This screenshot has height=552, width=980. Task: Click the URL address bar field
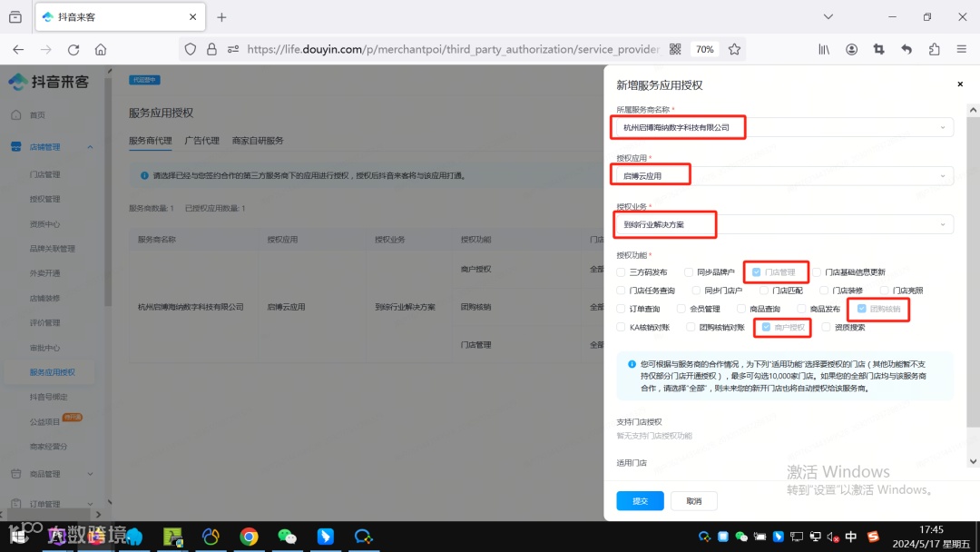(453, 49)
